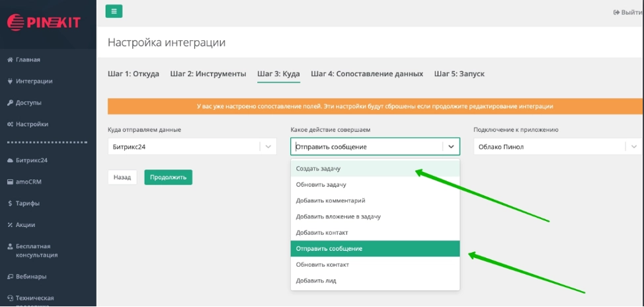
Task: Open Главная in the sidebar
Action: [x=28, y=60]
